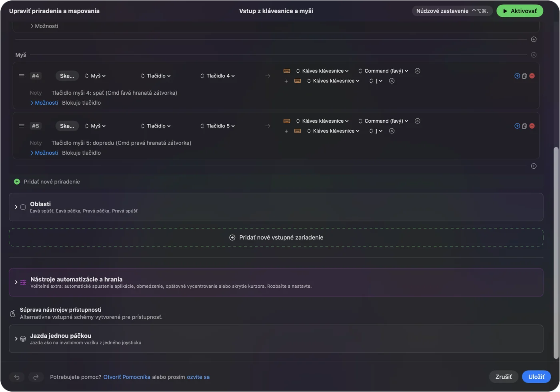
Task: Add a mapping using blue plus in row #5
Action: pos(517,126)
